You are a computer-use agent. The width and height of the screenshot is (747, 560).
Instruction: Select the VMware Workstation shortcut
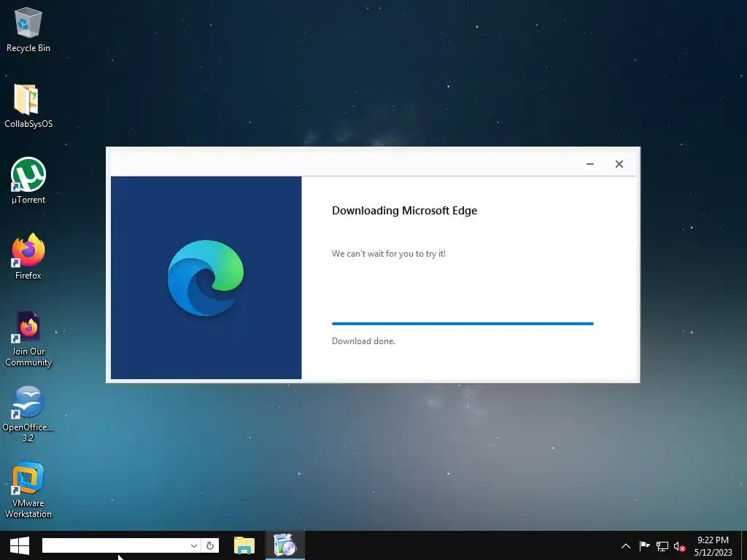click(x=28, y=490)
